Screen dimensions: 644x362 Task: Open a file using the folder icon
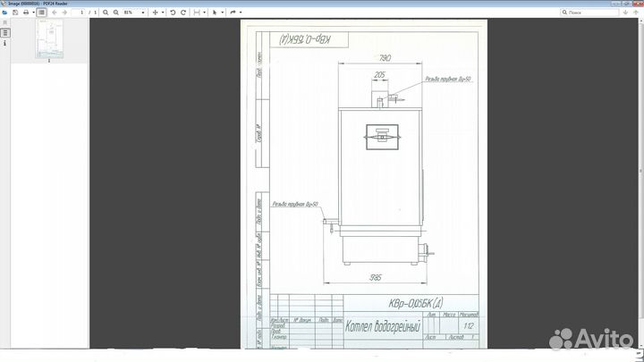pyautogui.click(x=4, y=13)
